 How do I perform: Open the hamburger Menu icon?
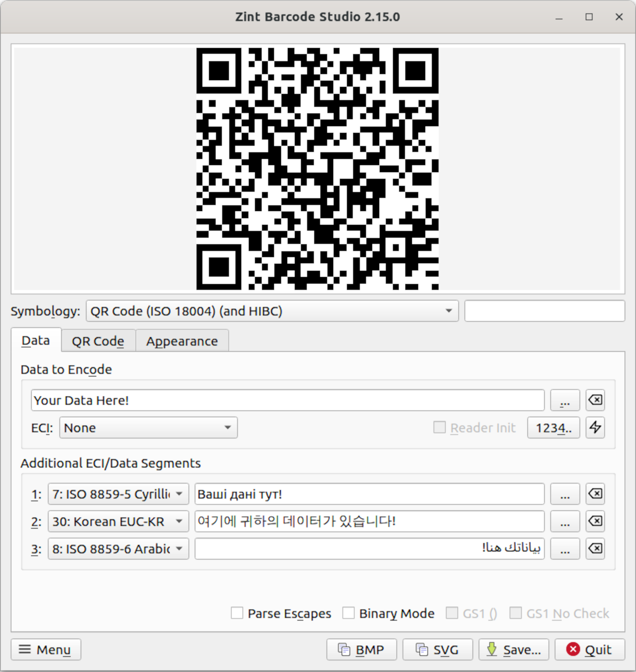(25, 649)
